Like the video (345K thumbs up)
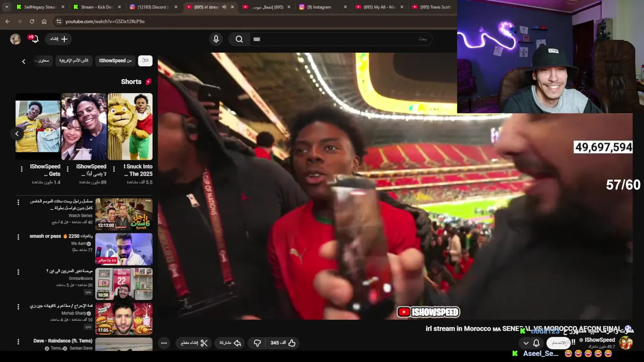This screenshot has width=644, height=362. coord(283,343)
